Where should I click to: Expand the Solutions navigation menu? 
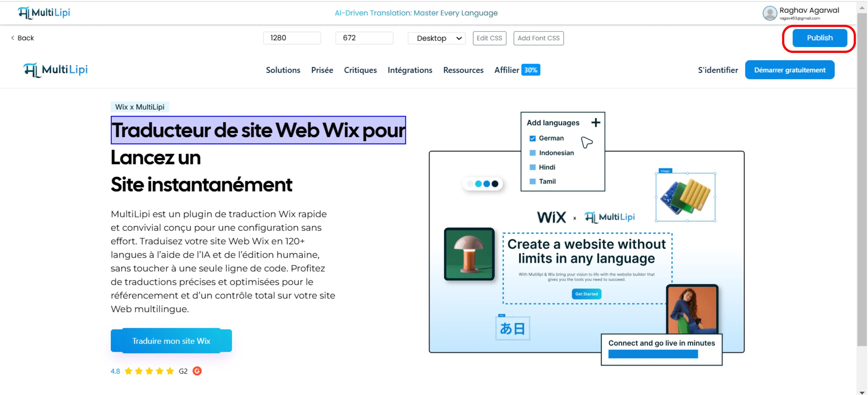[x=283, y=70]
